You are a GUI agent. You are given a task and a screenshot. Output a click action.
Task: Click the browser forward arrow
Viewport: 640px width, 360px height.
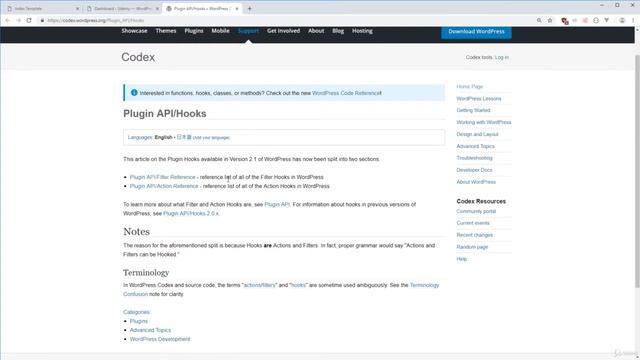(18, 20)
